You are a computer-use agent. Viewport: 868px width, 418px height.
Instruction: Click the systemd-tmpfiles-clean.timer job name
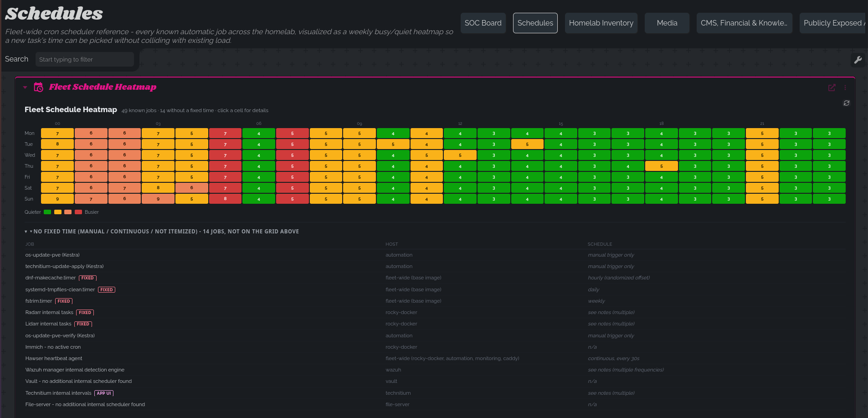tap(60, 289)
